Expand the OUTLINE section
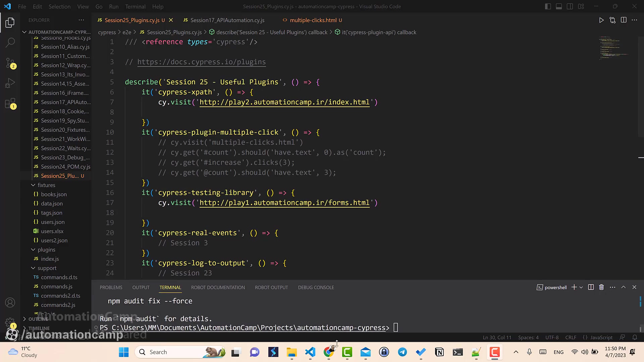The image size is (644, 362). pos(38,319)
